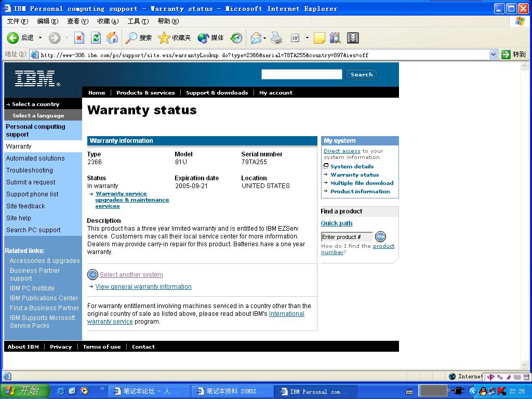Click the Edit with Word toolbar icon
Screen dimensions: 532x399
pyautogui.click(x=295, y=37)
